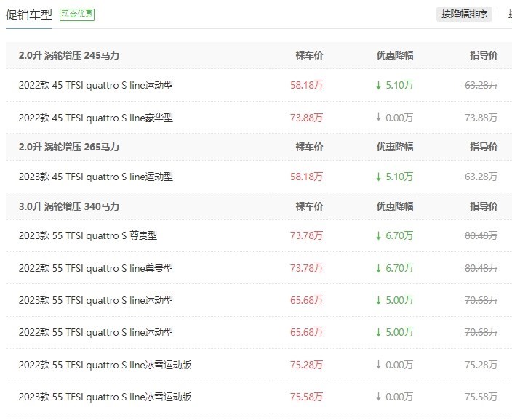Click 6.70万 discount of 2023款 55 S 尊贵型
The image size is (512, 420).
coord(394,235)
